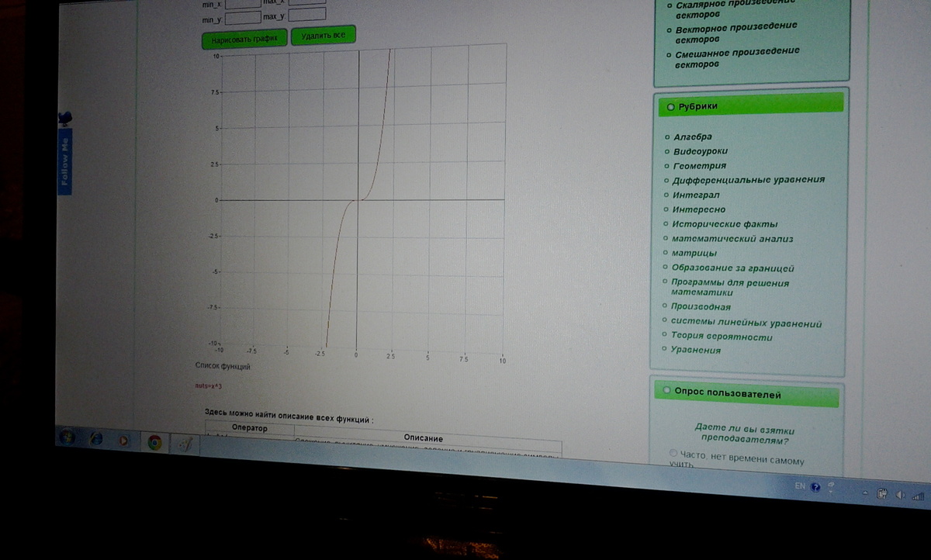Click the "Список функций" label
The image size is (931, 560).
223,366
